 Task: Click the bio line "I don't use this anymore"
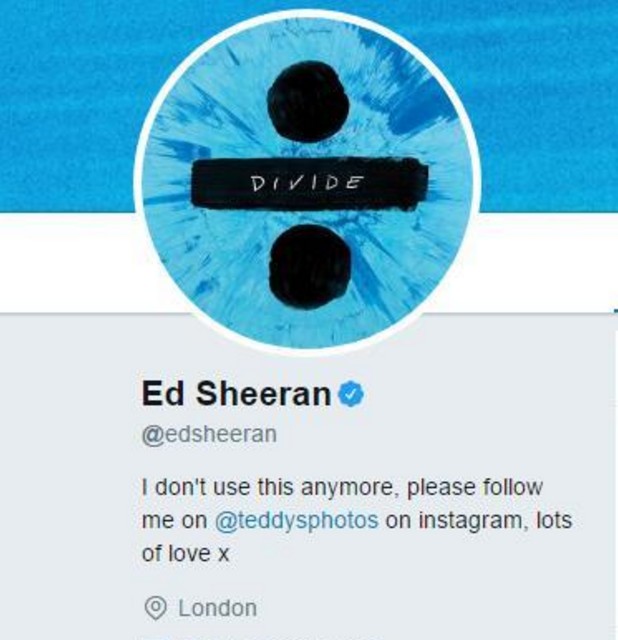pyautogui.click(x=269, y=487)
